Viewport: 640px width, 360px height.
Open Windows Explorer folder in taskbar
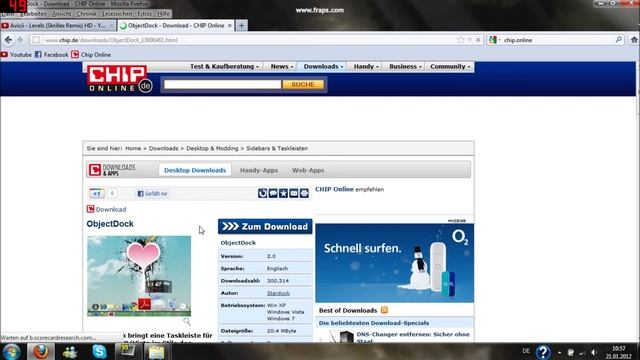(x=156, y=352)
